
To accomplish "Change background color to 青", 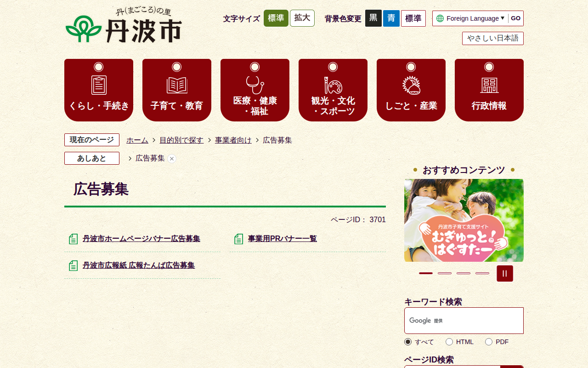I will 391,18.
